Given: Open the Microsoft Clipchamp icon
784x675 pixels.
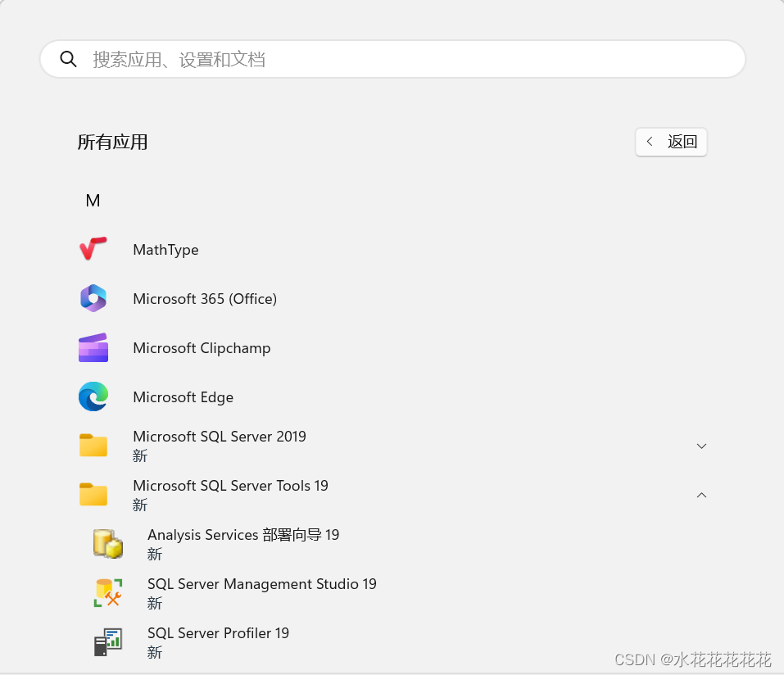Looking at the screenshot, I should pos(93,347).
